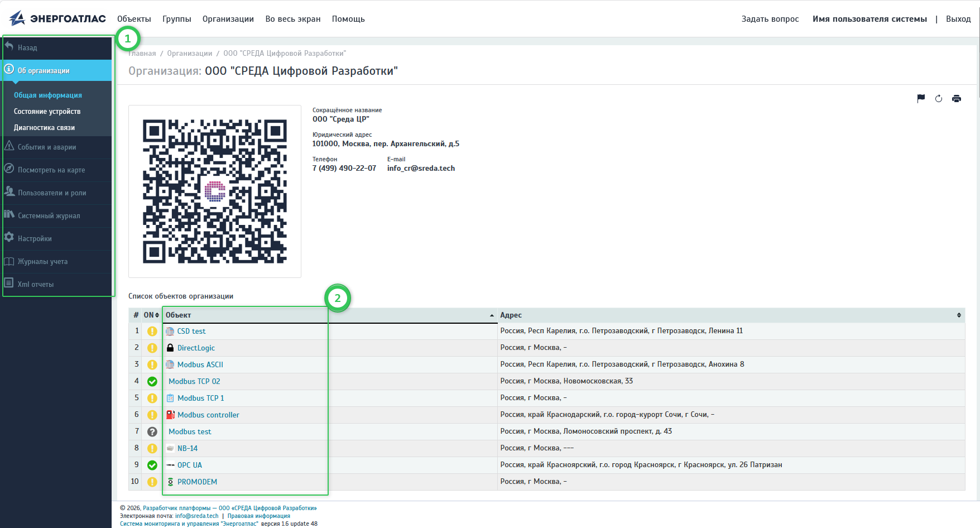Screen dimensions: 980x528
Task: Click the back arrow icon next to Назад
Action: (x=9, y=47)
